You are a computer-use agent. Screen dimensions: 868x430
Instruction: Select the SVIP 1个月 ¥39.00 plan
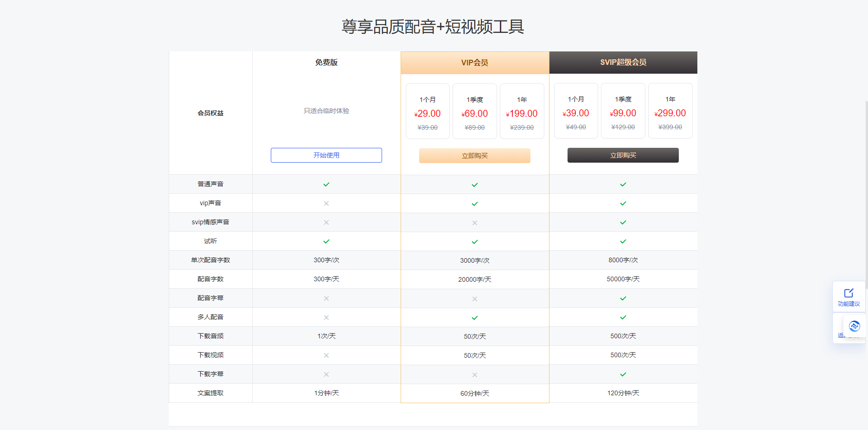[576, 111]
